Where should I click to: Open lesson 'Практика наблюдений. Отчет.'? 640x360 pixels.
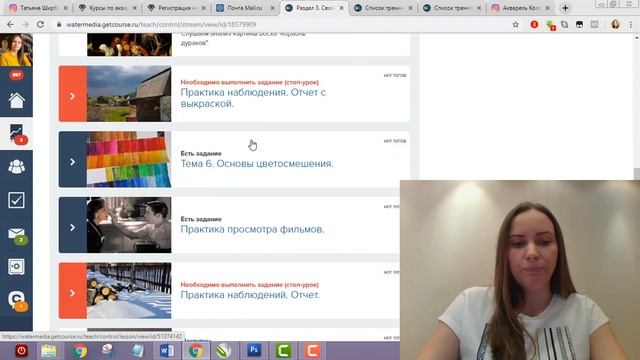(250, 295)
